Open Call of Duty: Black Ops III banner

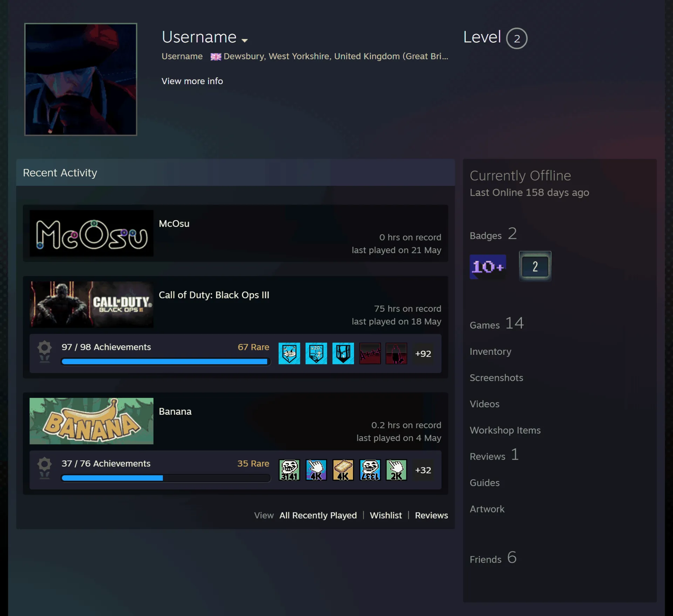coord(91,304)
